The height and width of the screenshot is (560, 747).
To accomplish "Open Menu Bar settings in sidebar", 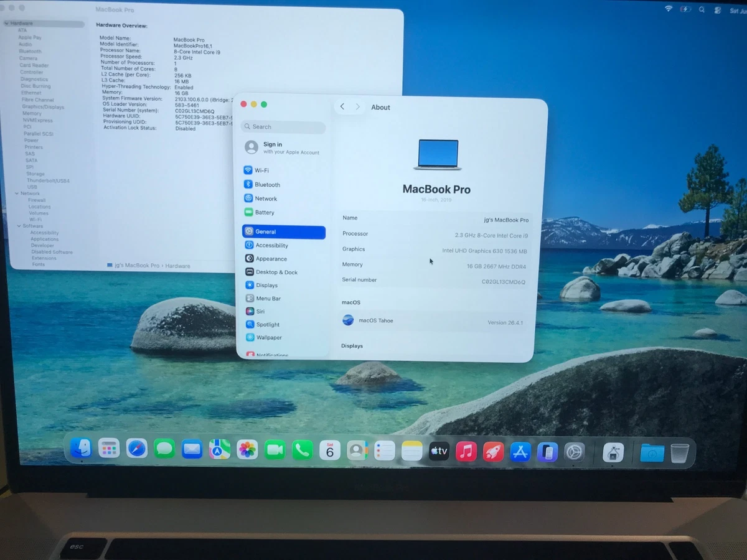I will [x=284, y=298].
